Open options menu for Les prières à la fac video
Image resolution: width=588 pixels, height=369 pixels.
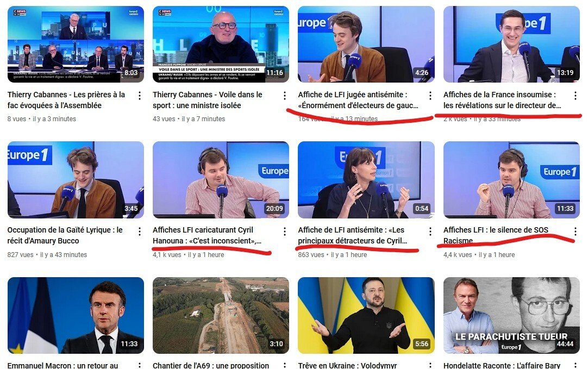pyautogui.click(x=140, y=96)
